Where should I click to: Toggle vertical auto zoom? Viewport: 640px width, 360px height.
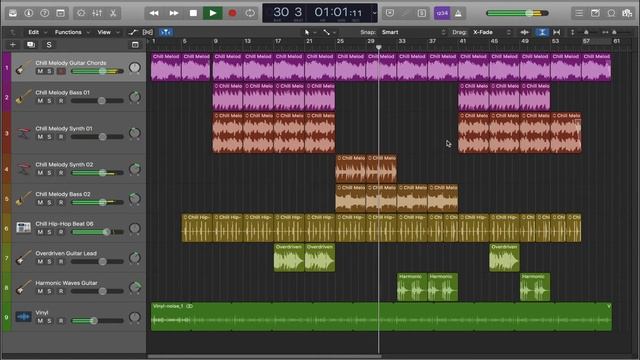tap(542, 32)
